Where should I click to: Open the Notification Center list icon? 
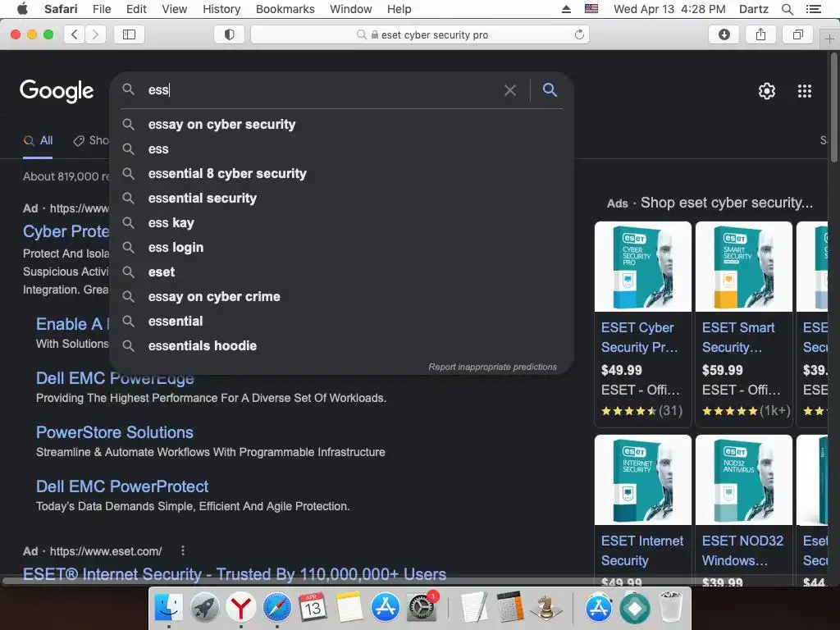(813, 9)
